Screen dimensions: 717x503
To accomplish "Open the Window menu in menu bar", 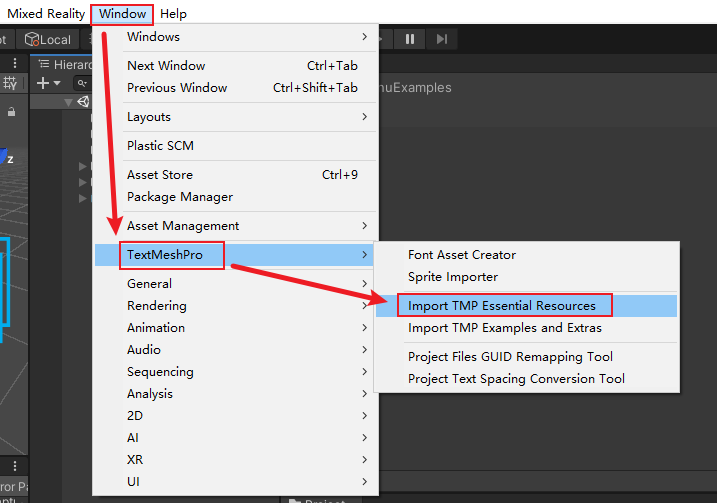I will [x=122, y=14].
